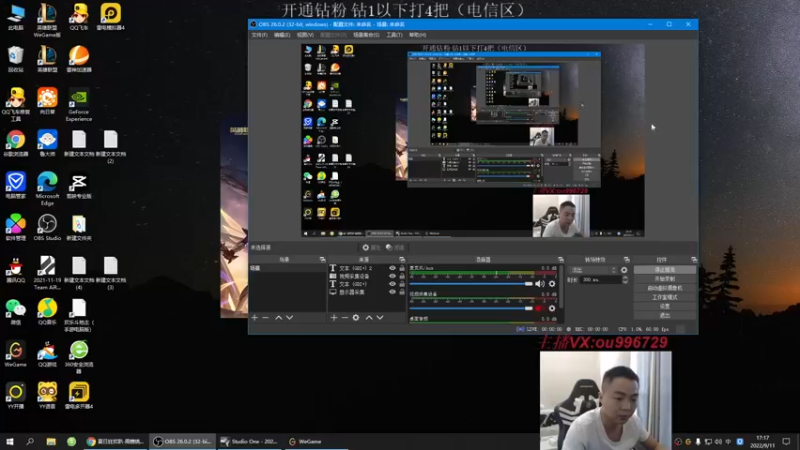Move the selected source up
Image resolution: width=800 pixels, height=450 pixels.
(x=369, y=317)
